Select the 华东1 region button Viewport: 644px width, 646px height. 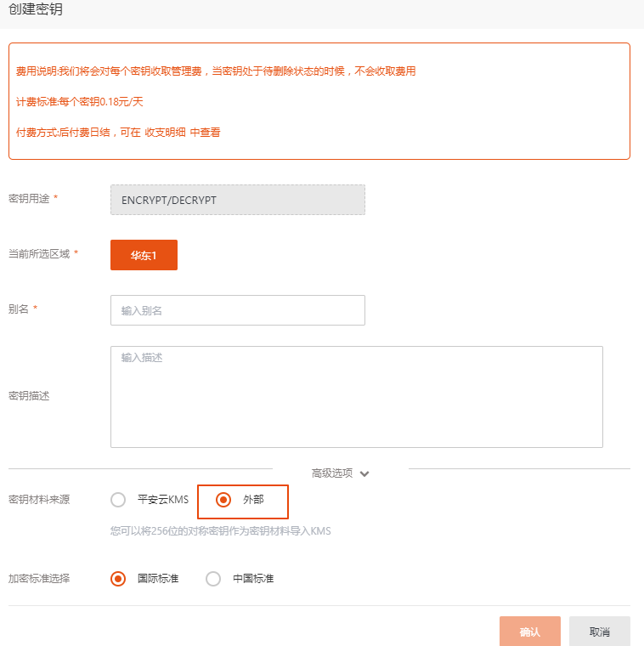pyautogui.click(x=144, y=255)
